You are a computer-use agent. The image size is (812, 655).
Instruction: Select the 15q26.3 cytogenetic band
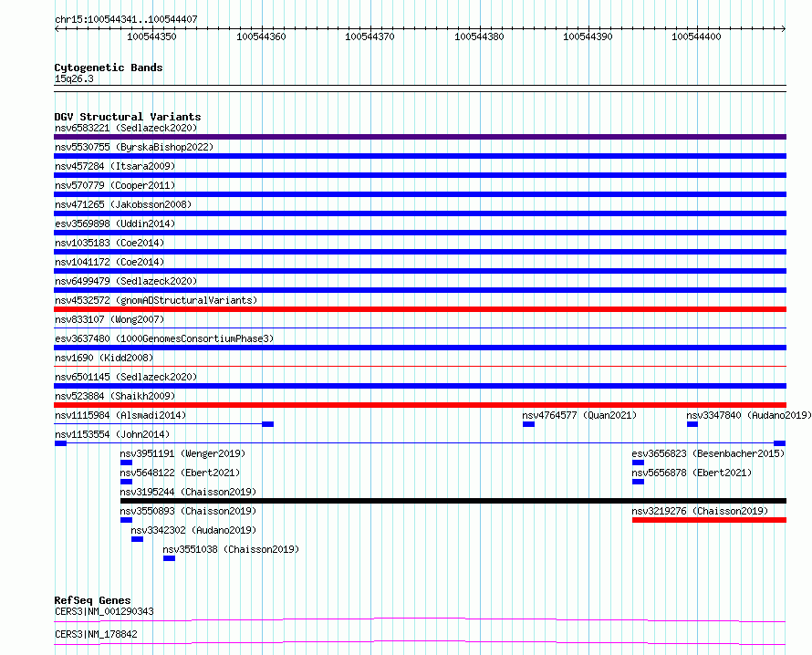coord(74,78)
